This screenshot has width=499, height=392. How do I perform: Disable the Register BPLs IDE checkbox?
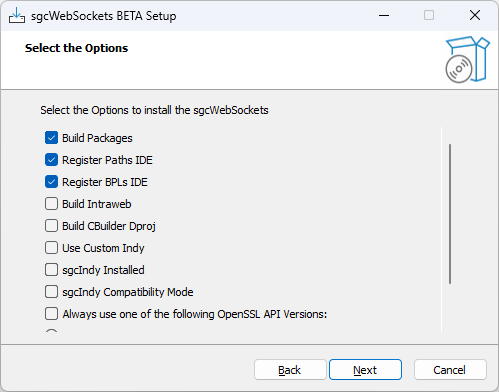pos(51,182)
